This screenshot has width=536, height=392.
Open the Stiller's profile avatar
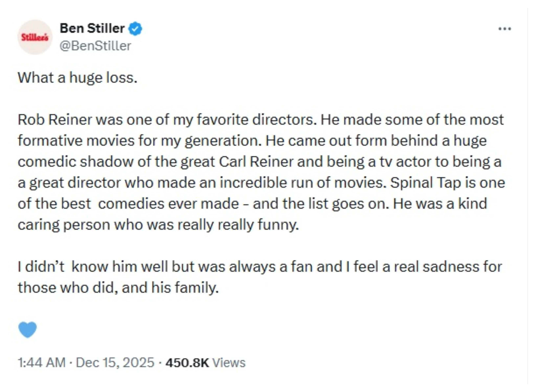35,37
